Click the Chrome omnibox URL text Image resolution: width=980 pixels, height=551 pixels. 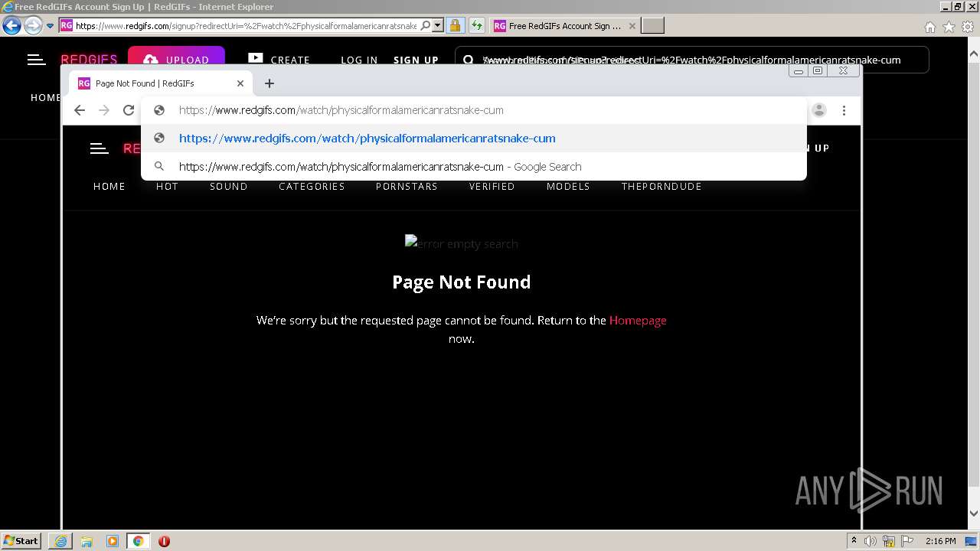(341, 110)
